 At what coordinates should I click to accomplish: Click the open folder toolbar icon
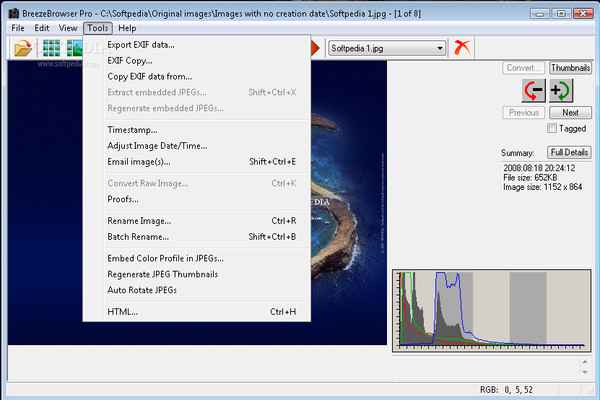click(x=23, y=48)
